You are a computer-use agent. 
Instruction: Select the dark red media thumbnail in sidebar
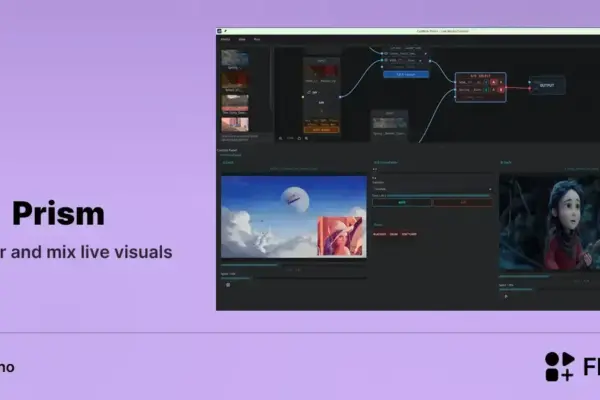(235, 80)
